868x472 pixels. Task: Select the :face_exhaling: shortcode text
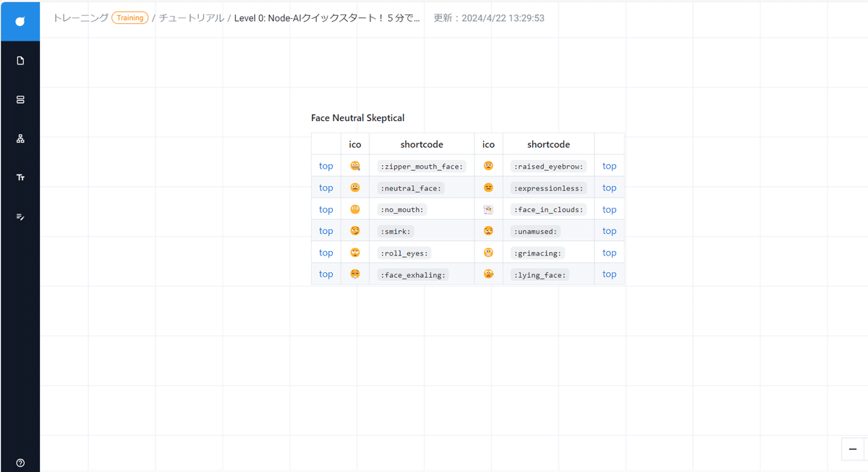point(414,275)
